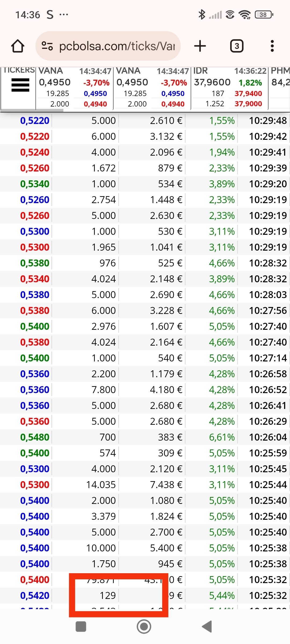Open the browser three-dot menu
Image resolution: width=290 pixels, height=644 pixels.
(x=272, y=46)
